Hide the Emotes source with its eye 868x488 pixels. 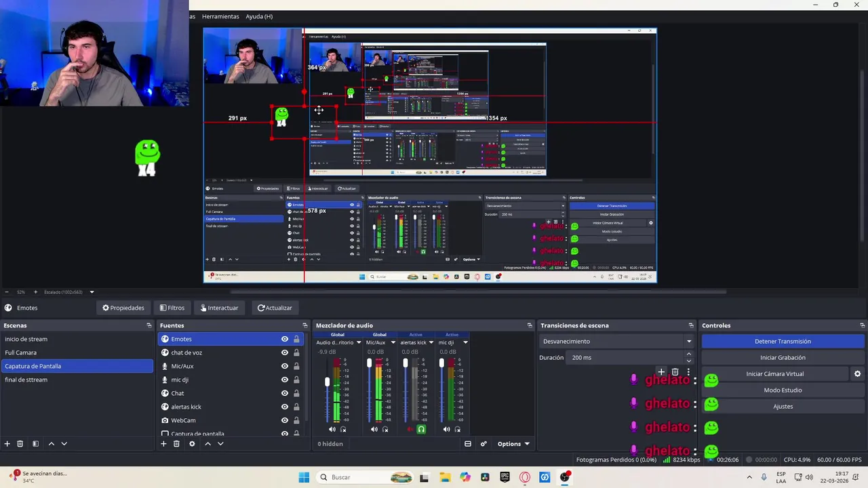(285, 339)
